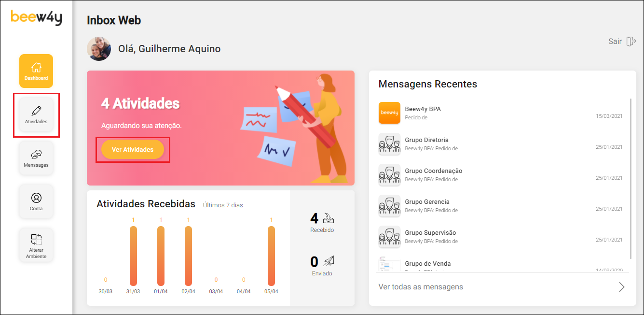The height and width of the screenshot is (315, 644).
Task: Open Grupo Coordenação group avatar
Action: coord(389,175)
